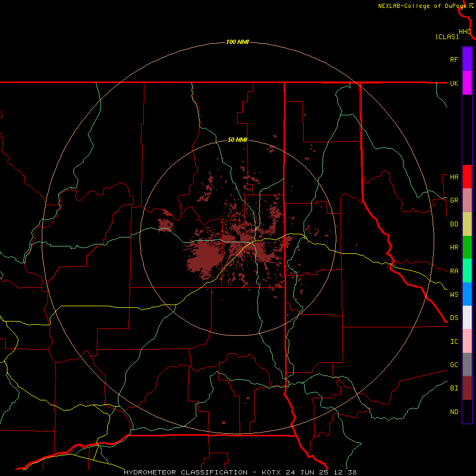476x476 pixels.
Task: Click the ND black legend swatch
Action: 467,411
